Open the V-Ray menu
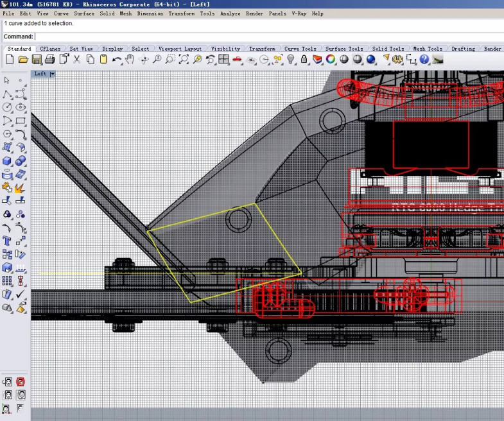The width and height of the screenshot is (504, 421). coord(299,13)
